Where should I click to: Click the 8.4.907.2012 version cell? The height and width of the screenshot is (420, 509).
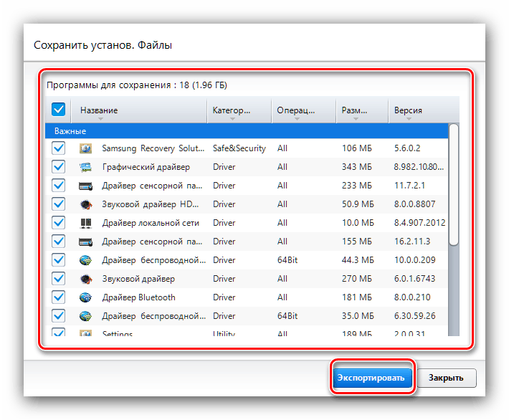click(419, 223)
